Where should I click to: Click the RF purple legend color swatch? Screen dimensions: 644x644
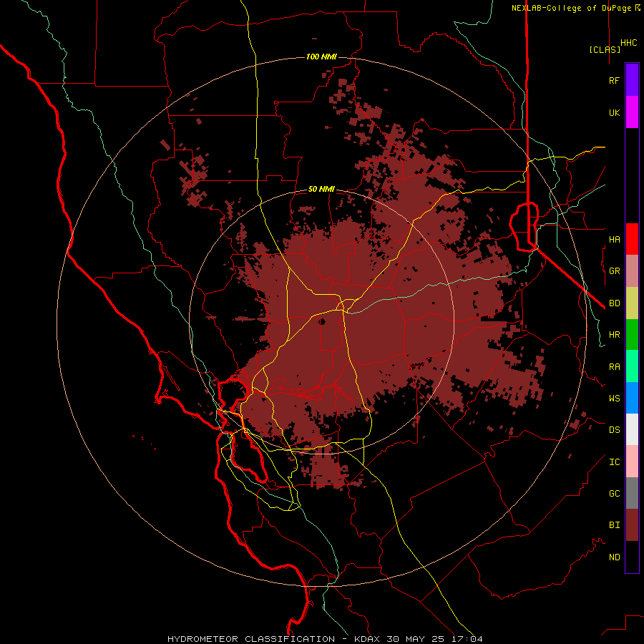click(632, 80)
